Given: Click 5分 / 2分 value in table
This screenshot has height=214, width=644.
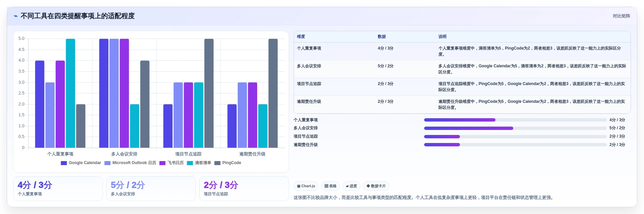Looking at the screenshot, I should click(x=386, y=66).
